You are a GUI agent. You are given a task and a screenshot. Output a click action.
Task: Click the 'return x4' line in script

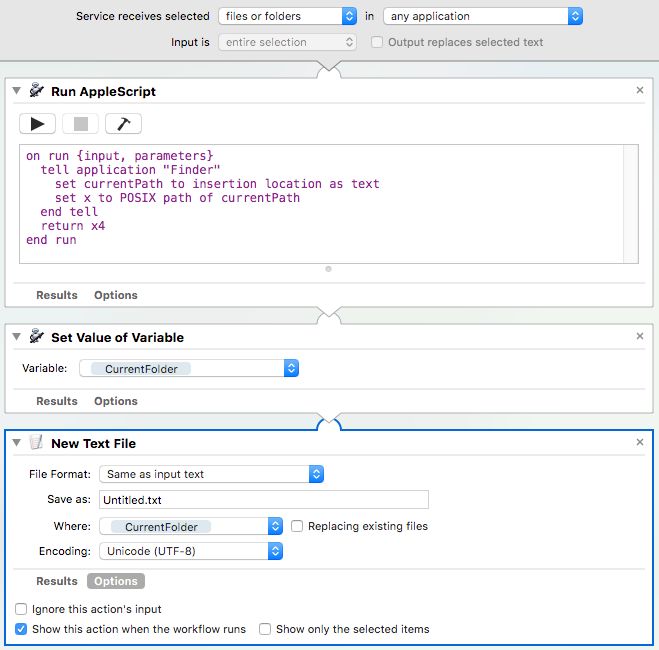pyautogui.click(x=73, y=226)
